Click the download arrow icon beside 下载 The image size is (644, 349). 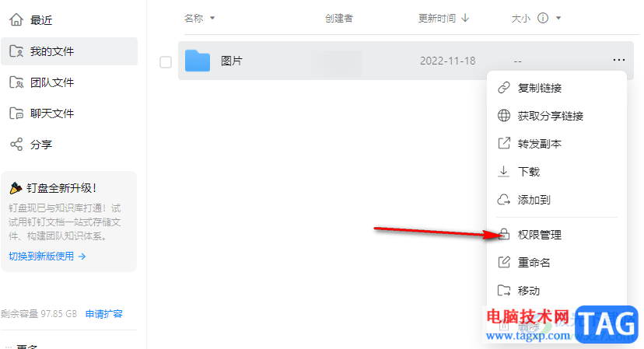click(x=503, y=172)
